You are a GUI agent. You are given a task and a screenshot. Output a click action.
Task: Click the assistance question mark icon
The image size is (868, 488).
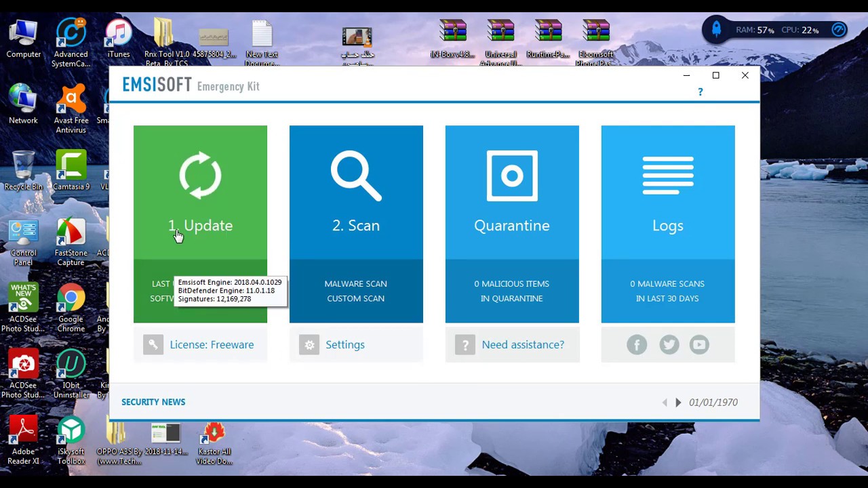point(465,345)
